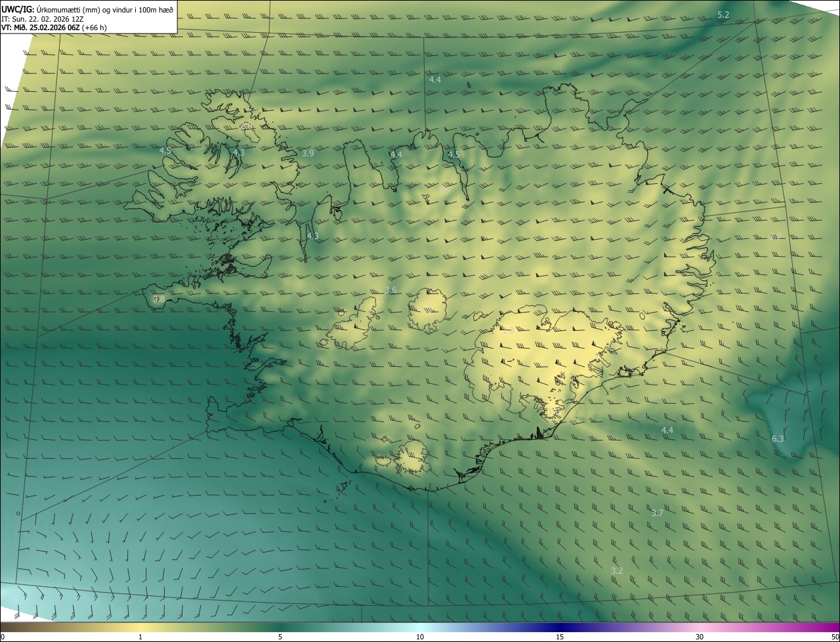This screenshot has height=642, width=840.
Task: Select the IT: Sun. 22. 02. 2026 12Z line
Action: point(43,19)
